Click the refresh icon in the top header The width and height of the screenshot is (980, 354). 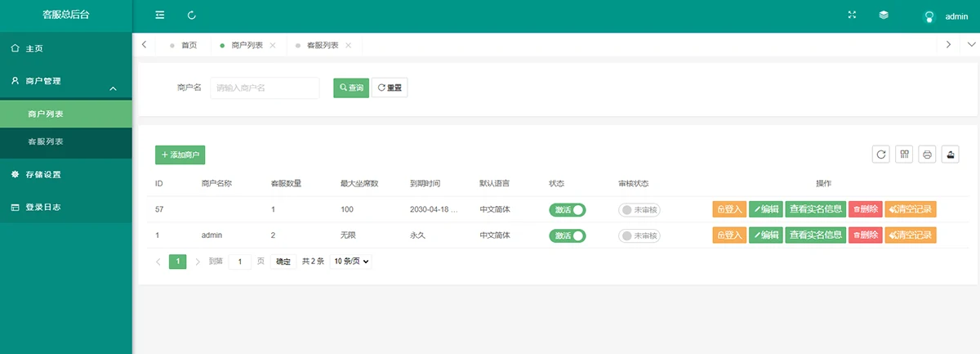(192, 16)
